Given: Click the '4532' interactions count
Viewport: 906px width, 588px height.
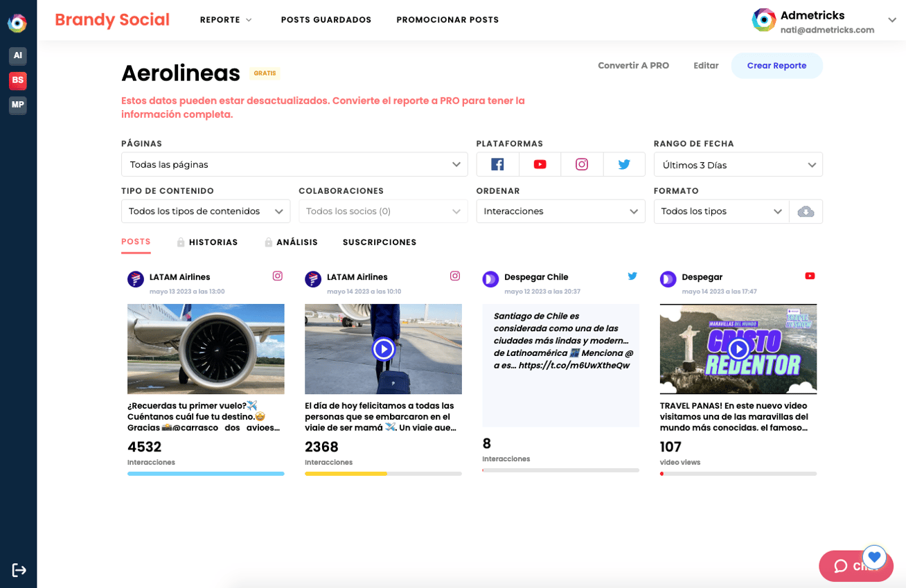Looking at the screenshot, I should pos(144,447).
